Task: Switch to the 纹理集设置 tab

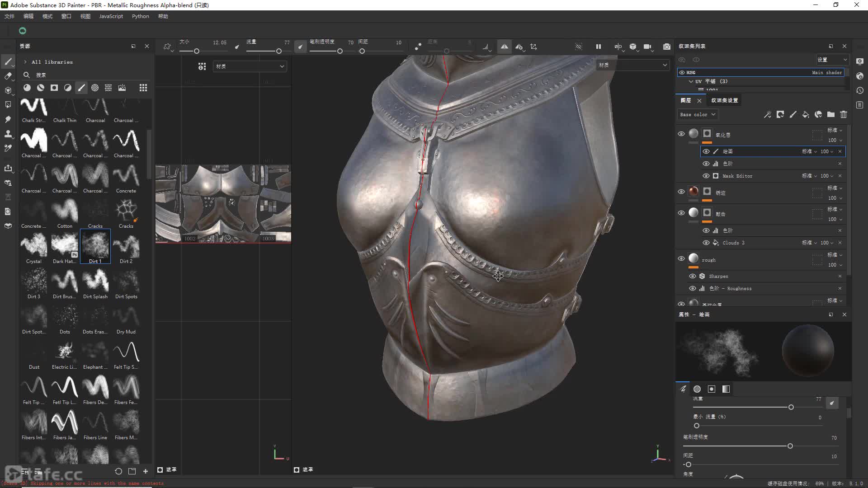Action: 724,100
